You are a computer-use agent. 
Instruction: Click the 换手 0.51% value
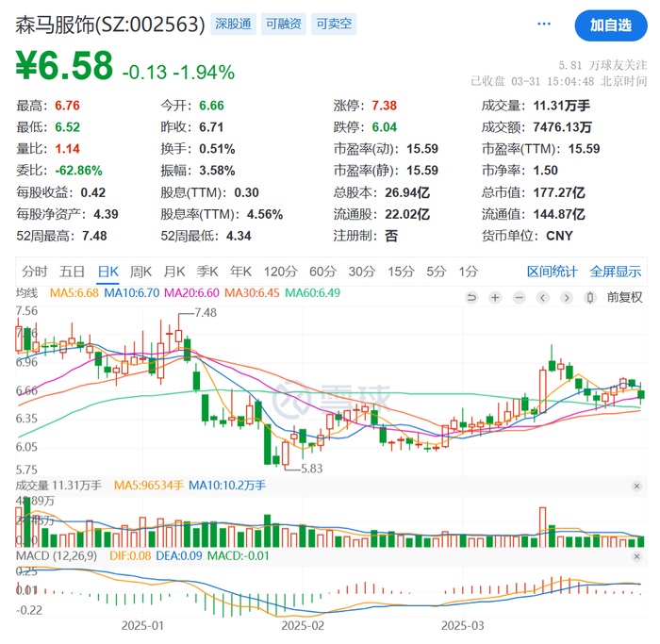click(217, 149)
